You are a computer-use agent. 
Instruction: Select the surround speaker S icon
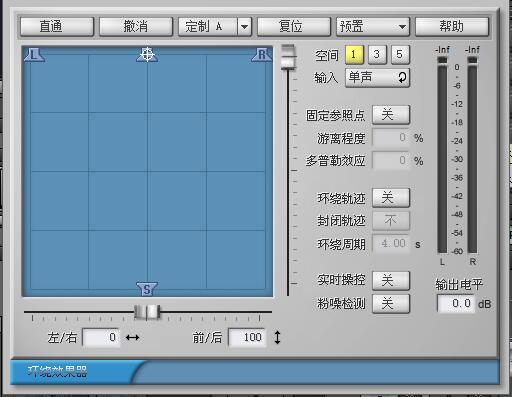147,289
